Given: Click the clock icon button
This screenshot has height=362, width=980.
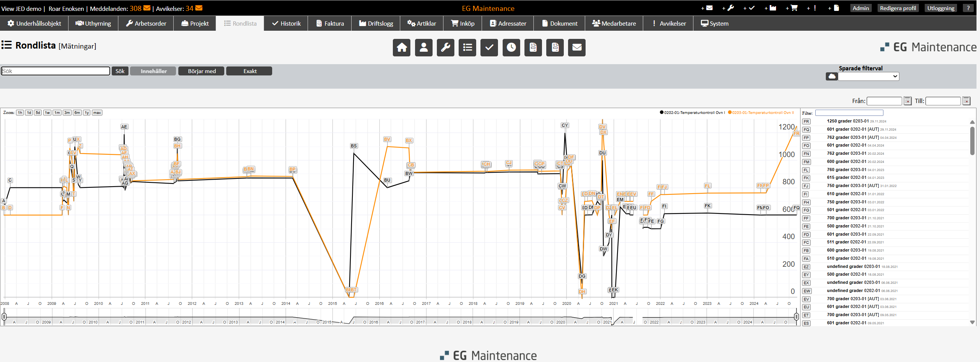Looking at the screenshot, I should click(x=511, y=48).
